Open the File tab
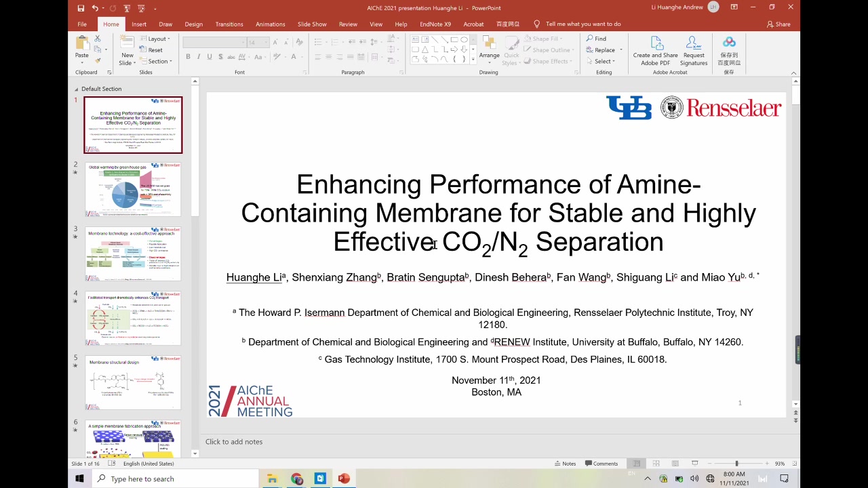The height and width of the screenshot is (488, 868). tap(82, 24)
